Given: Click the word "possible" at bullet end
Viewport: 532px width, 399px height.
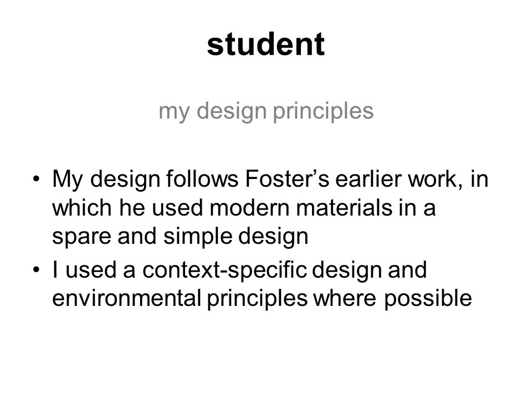Looking at the screenshot, I should 428,299.
